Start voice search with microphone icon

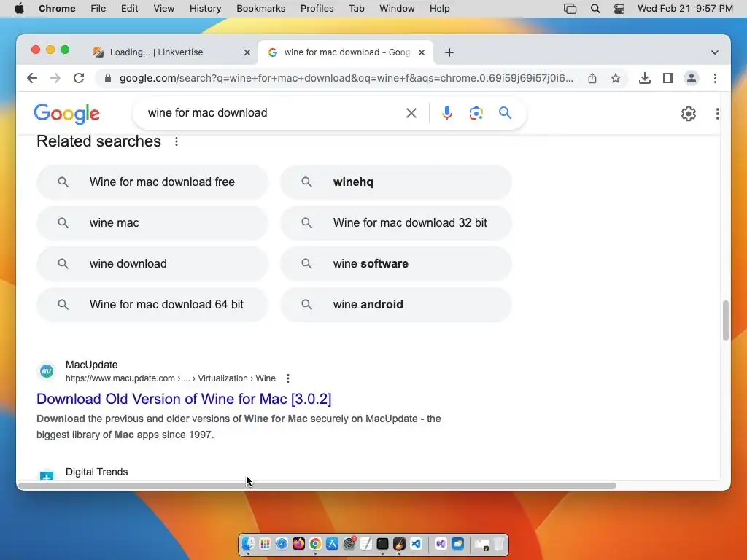(x=447, y=113)
